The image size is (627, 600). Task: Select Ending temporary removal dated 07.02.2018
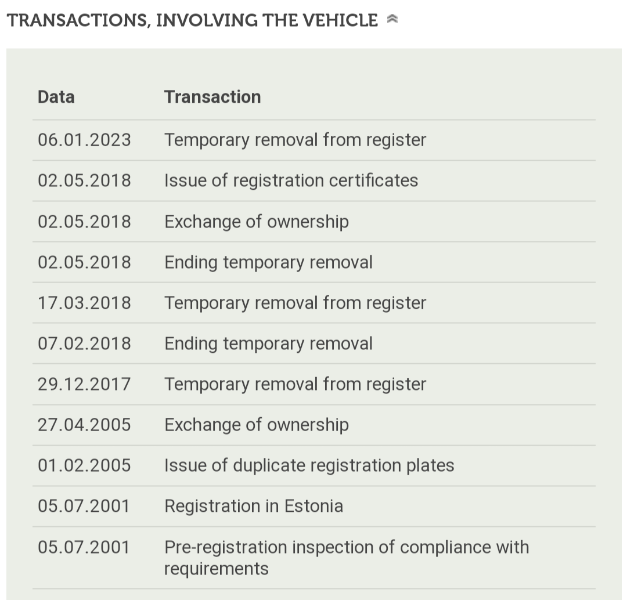click(x=268, y=344)
